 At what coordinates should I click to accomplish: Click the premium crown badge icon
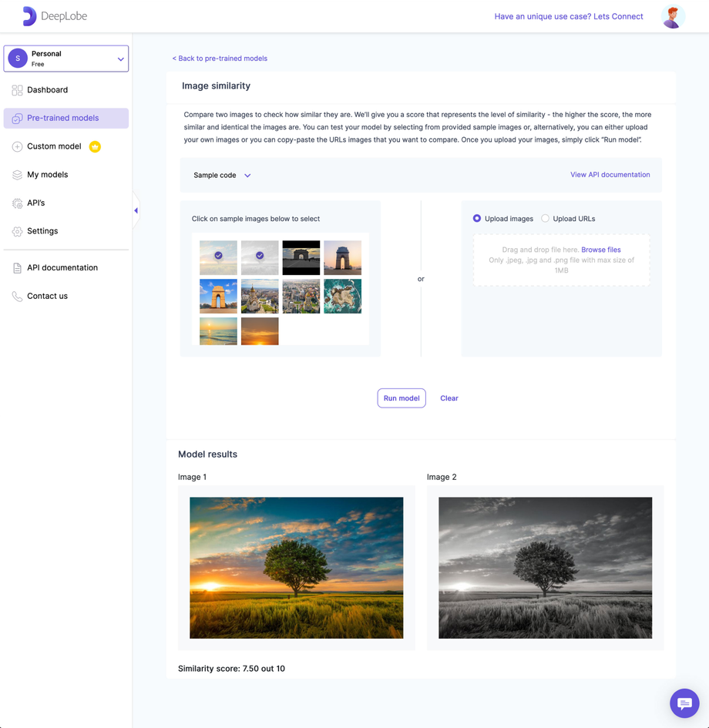[x=95, y=146]
